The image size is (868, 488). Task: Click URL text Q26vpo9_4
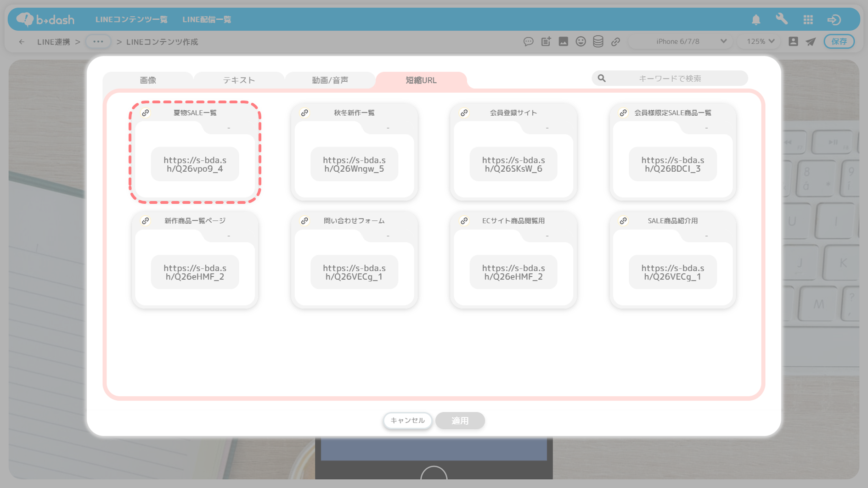(x=195, y=164)
